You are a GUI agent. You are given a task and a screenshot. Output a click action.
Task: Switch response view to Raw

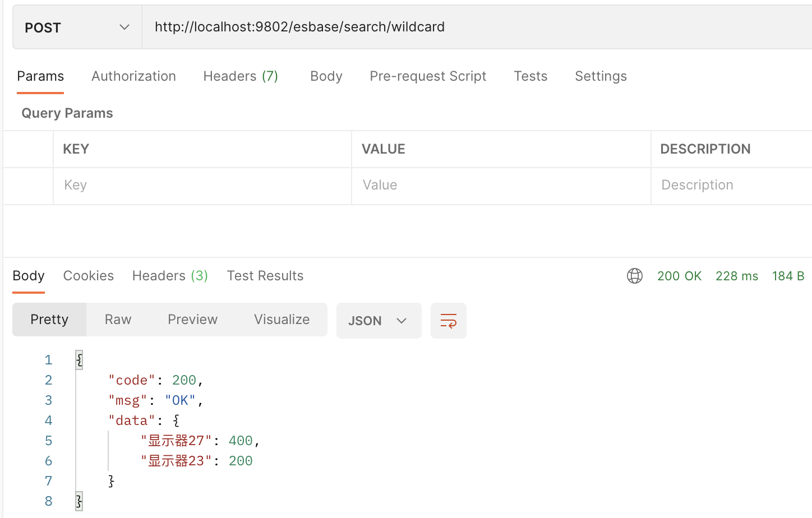click(117, 319)
